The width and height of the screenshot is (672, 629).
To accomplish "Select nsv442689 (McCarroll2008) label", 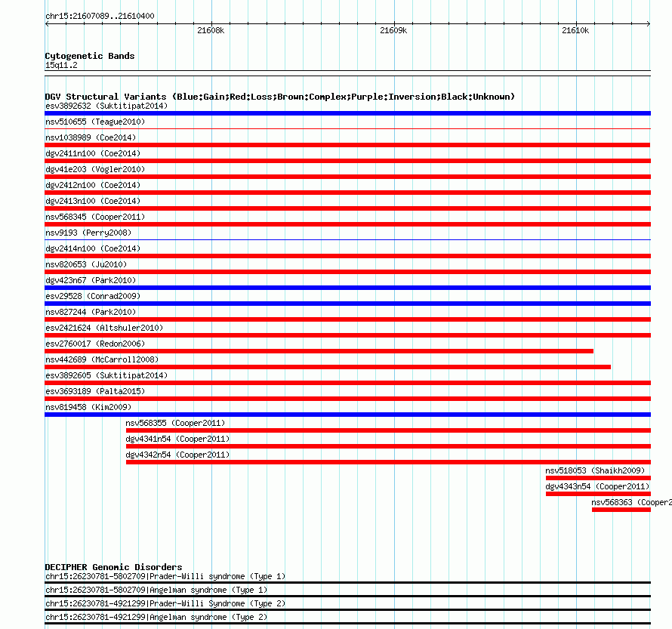I will 102,359.
